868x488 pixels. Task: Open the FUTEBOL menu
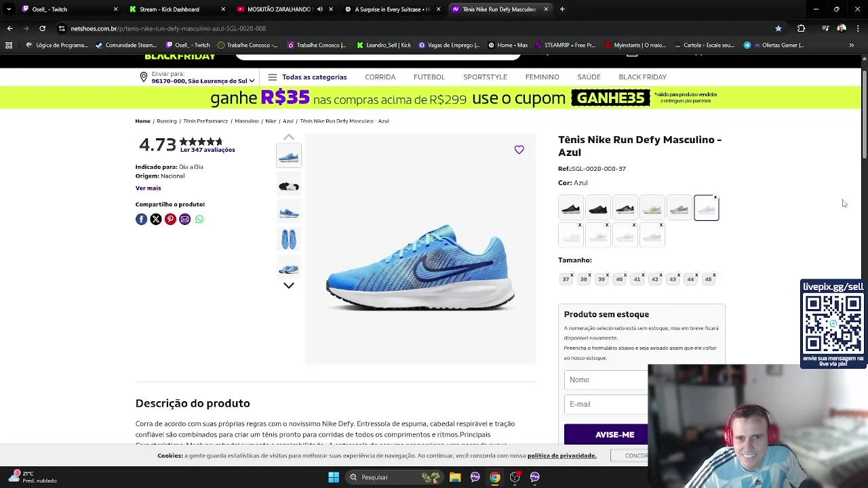point(429,77)
